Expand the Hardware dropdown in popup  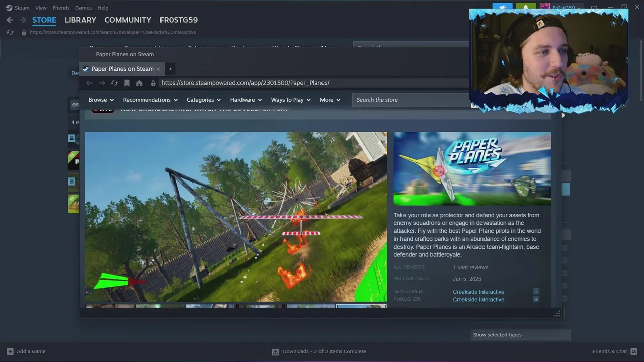(246, 100)
